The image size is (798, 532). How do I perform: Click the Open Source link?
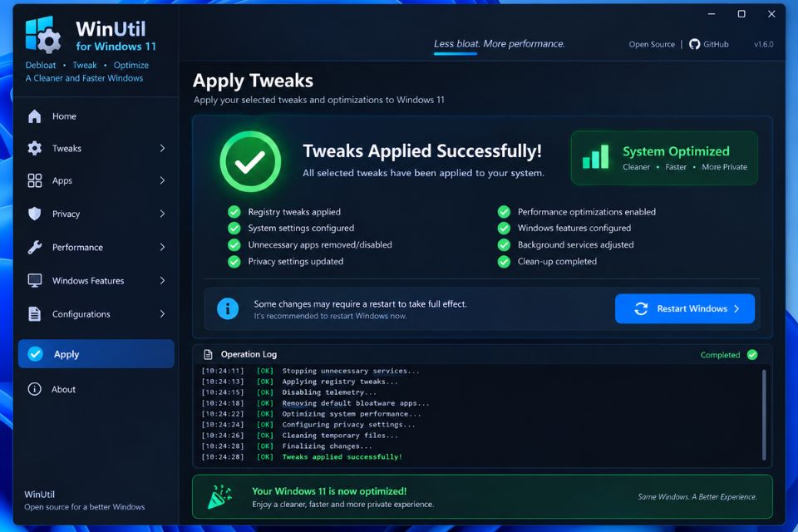tap(652, 44)
